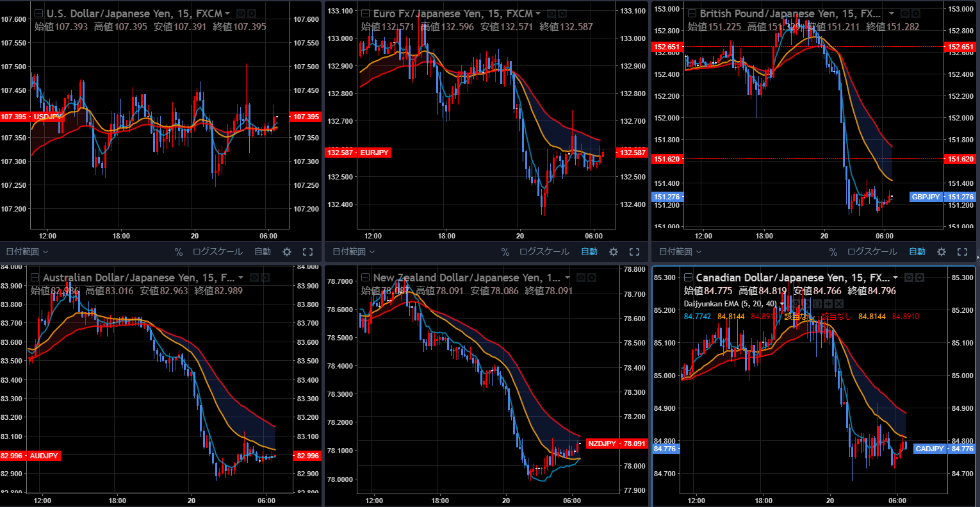
Task: Hide the Canadian Dollar/JPY series with the eye icon
Action: (x=909, y=278)
